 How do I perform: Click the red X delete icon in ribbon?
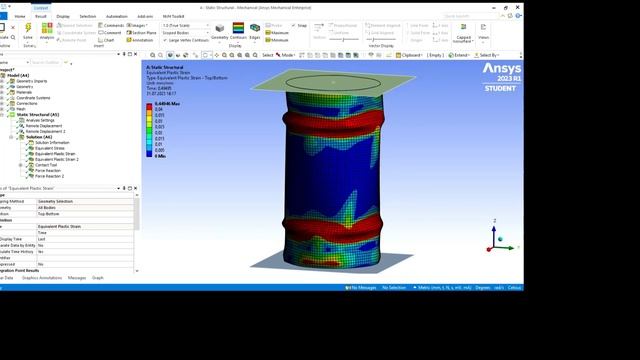[13, 27]
